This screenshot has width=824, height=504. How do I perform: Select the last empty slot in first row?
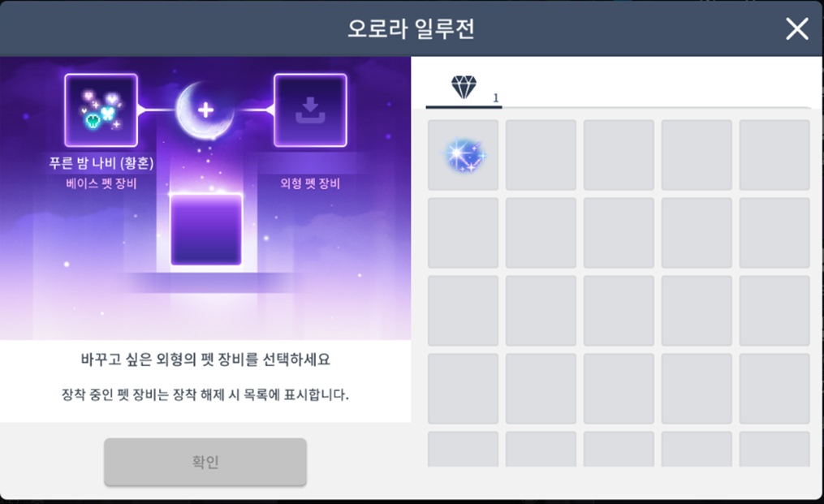coord(774,155)
